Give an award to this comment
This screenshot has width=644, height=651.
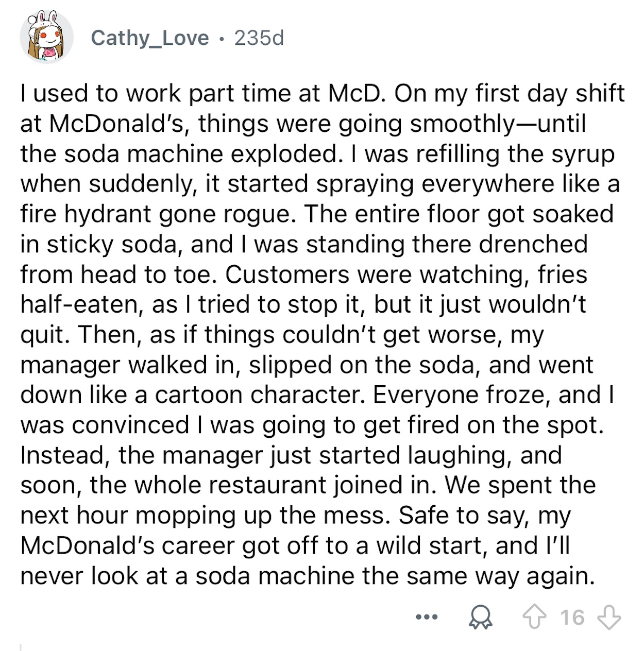pos(480,616)
